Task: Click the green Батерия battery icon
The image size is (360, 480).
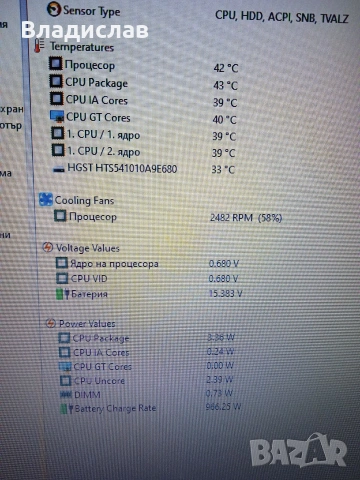Action: click(x=62, y=294)
